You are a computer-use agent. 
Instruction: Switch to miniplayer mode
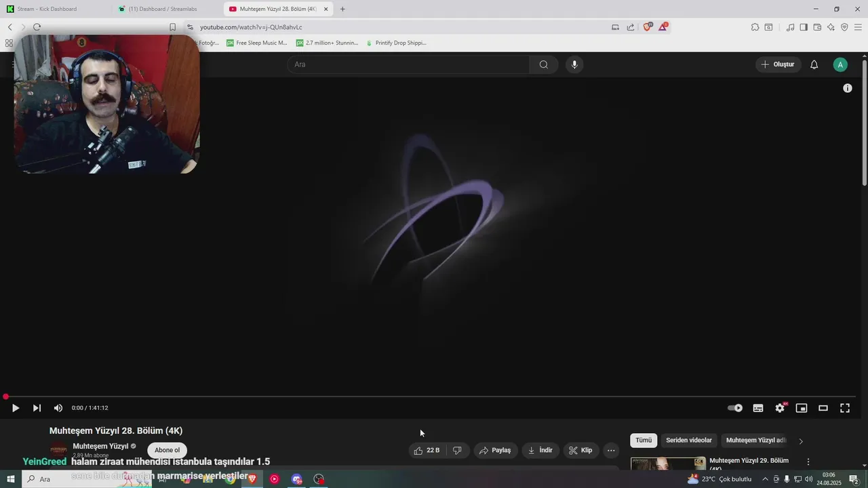tap(802, 408)
